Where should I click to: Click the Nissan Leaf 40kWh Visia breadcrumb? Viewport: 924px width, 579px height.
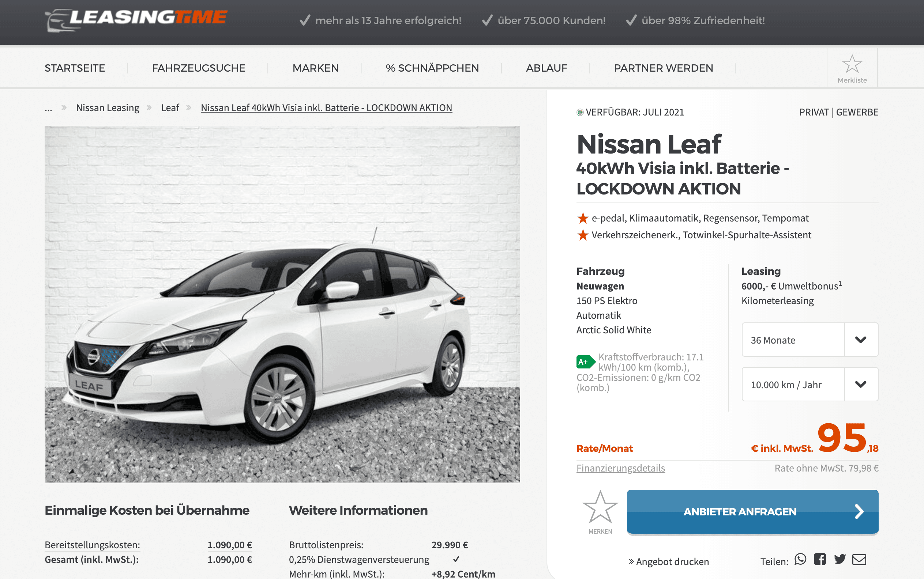[x=327, y=108]
